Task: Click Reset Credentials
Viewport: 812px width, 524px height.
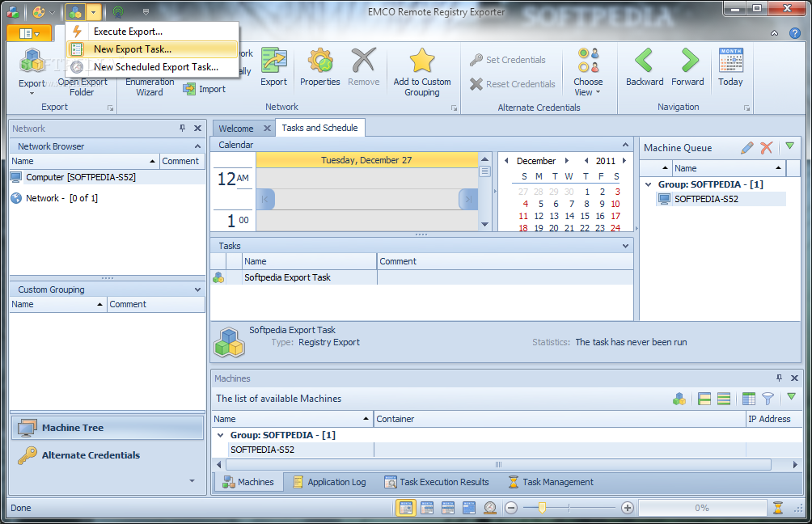Action: (512, 84)
